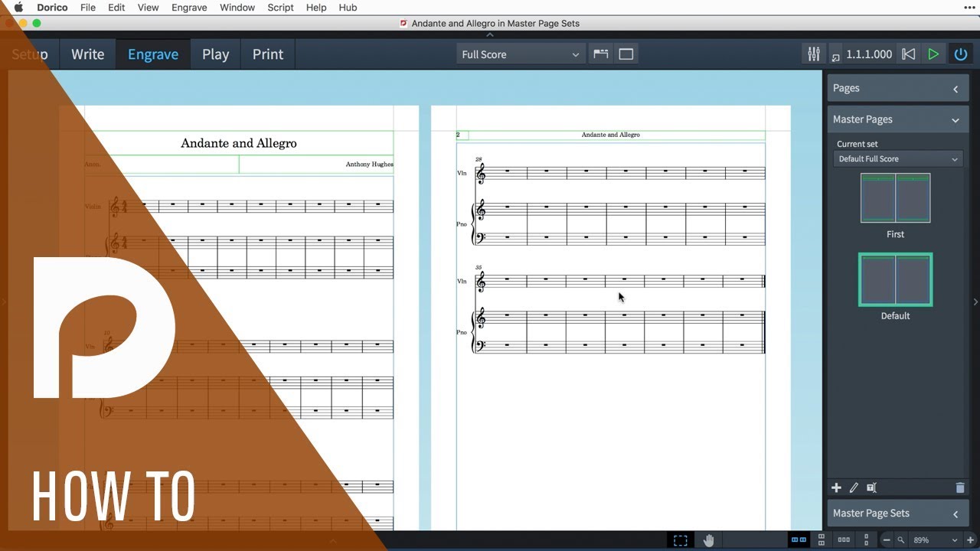
Task: Switch to single pages horizontally view
Action: tap(844, 540)
